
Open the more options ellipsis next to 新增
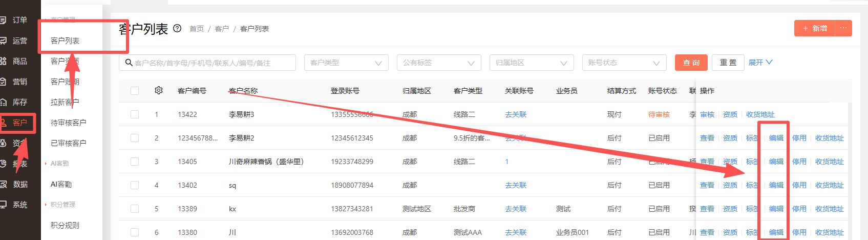tap(843, 28)
